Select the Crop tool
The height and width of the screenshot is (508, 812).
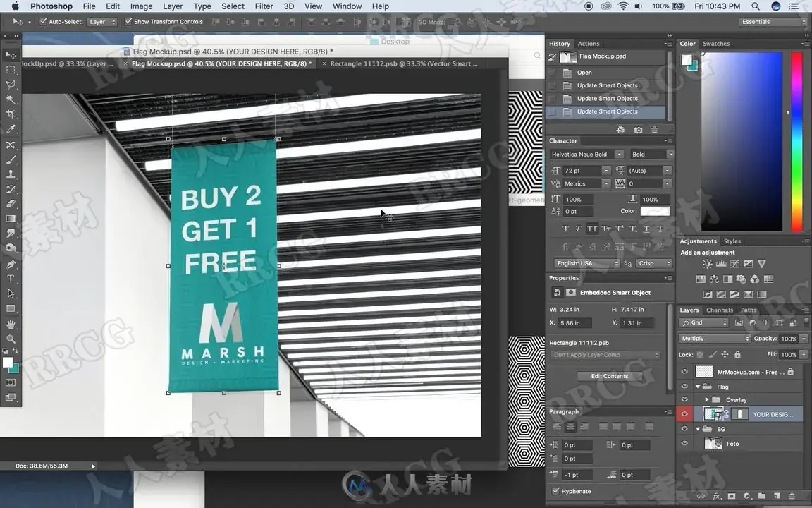[x=11, y=114]
